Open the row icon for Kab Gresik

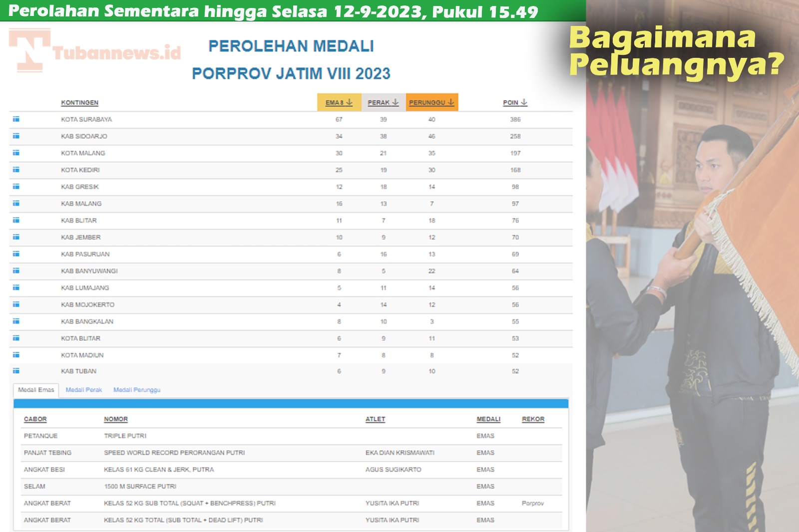click(x=16, y=187)
